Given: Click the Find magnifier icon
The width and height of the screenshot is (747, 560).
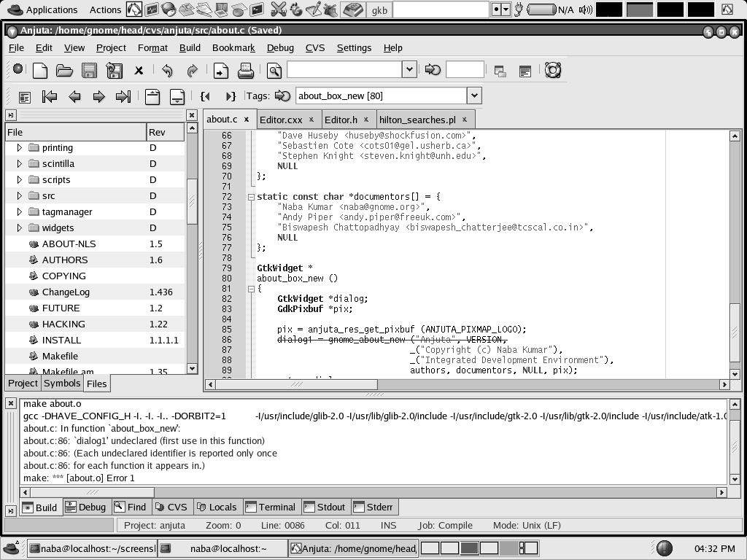Looking at the screenshot, I should pyautogui.click(x=274, y=71).
